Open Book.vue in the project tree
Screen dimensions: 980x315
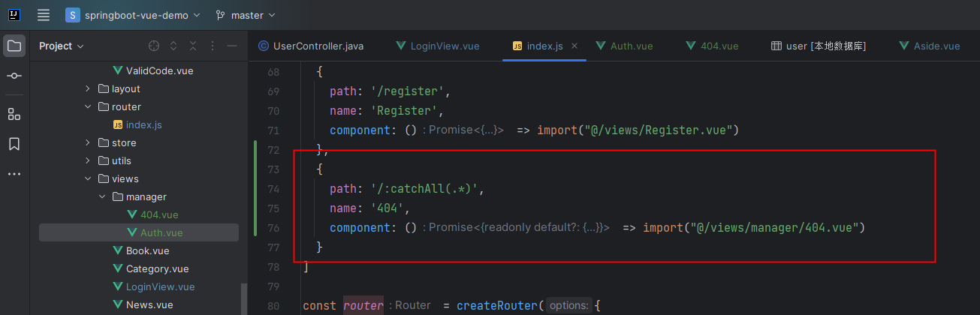(147, 250)
